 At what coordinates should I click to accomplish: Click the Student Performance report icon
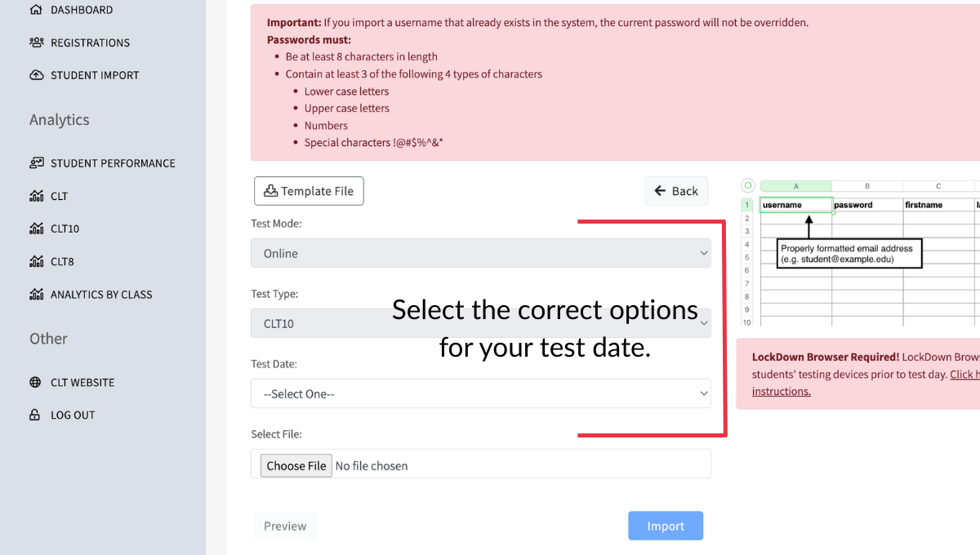pos(36,162)
